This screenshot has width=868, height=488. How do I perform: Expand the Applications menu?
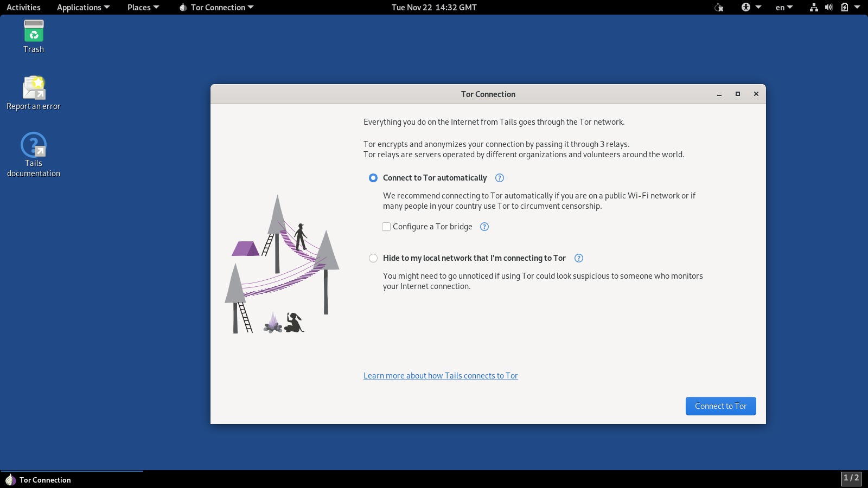(x=83, y=8)
